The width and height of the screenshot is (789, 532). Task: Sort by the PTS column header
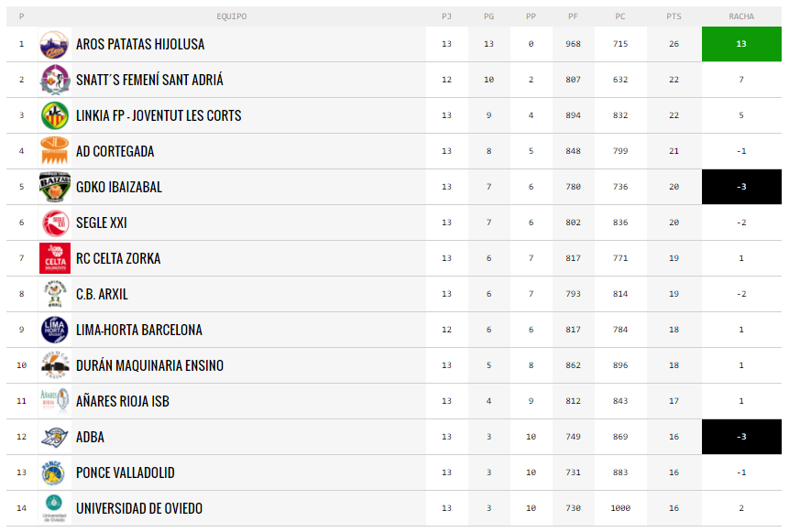[674, 16]
